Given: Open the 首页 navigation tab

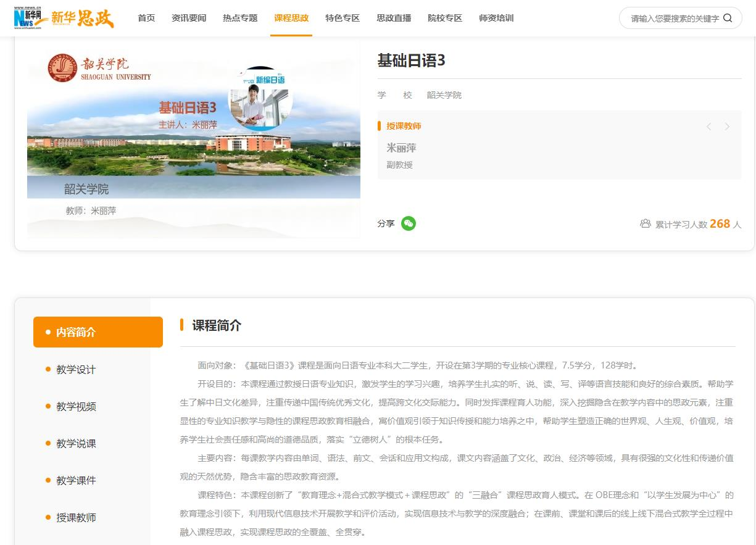Looking at the screenshot, I should click(146, 18).
